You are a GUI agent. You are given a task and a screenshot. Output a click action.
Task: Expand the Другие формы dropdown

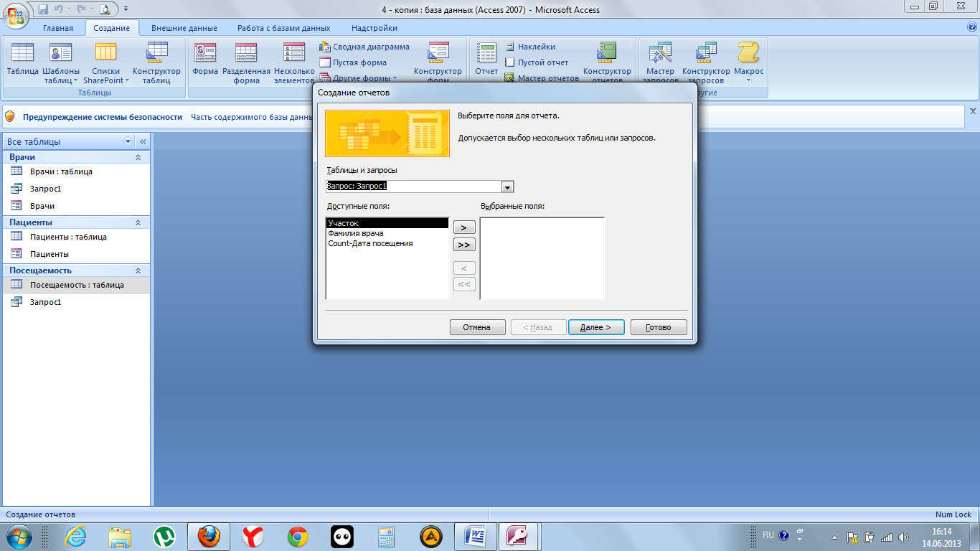358,78
